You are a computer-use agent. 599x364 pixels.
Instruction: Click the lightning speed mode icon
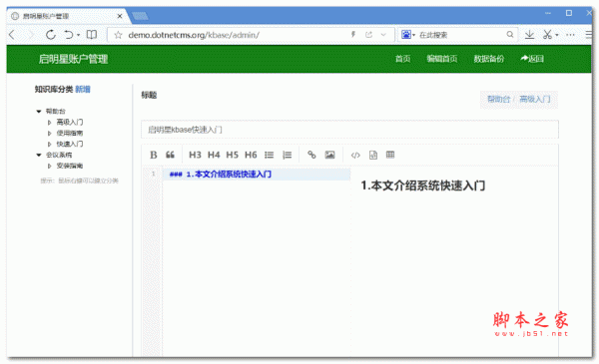(x=353, y=35)
